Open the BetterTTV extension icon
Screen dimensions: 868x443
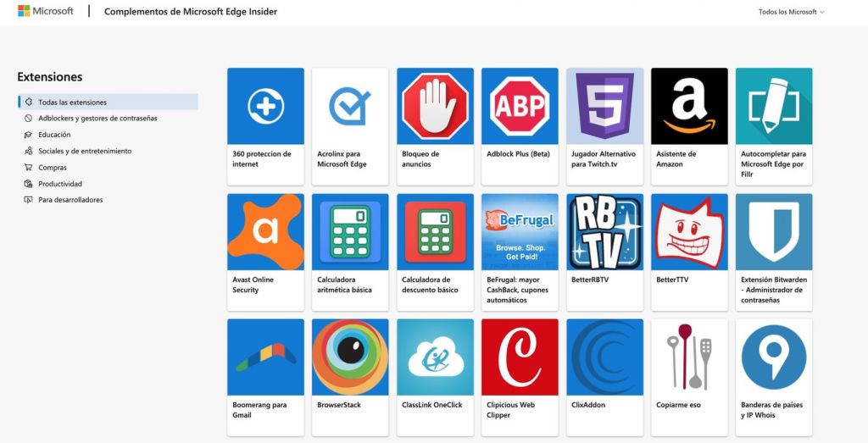[689, 231]
